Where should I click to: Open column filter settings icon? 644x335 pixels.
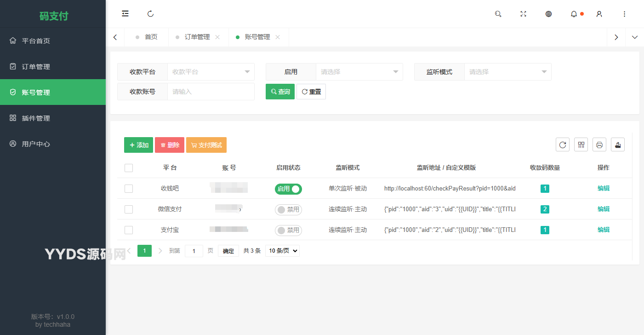click(x=581, y=145)
